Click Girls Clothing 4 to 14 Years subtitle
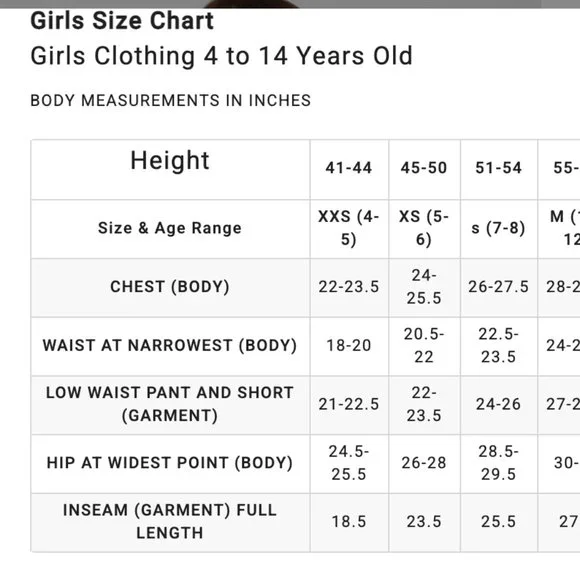Viewport: 580px width, 580px height. 221,56
